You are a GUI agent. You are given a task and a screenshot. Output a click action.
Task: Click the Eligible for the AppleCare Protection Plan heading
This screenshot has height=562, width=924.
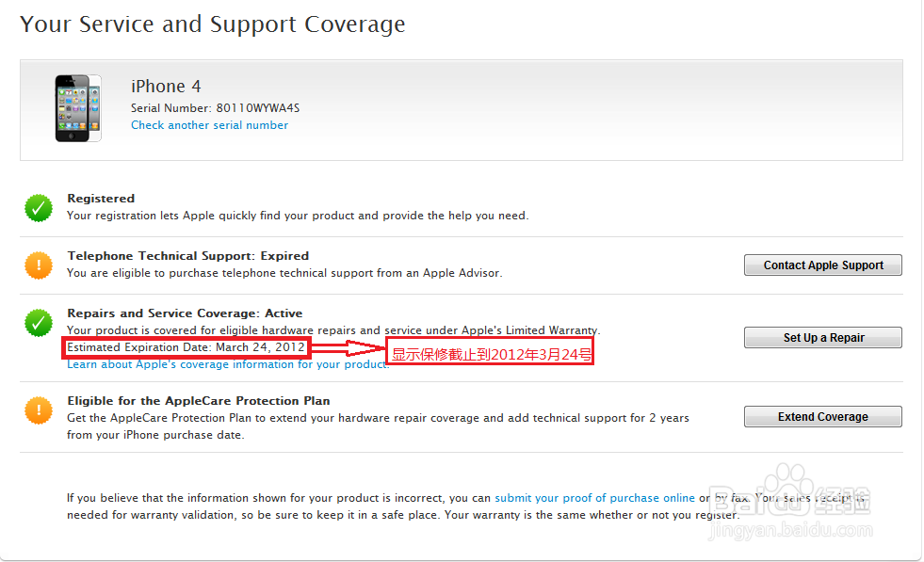tap(199, 401)
